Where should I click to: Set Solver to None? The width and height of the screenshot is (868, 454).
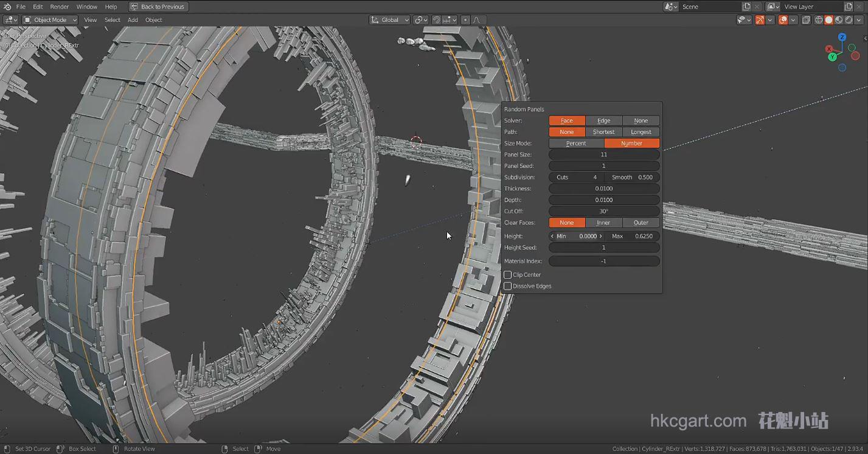click(641, 120)
